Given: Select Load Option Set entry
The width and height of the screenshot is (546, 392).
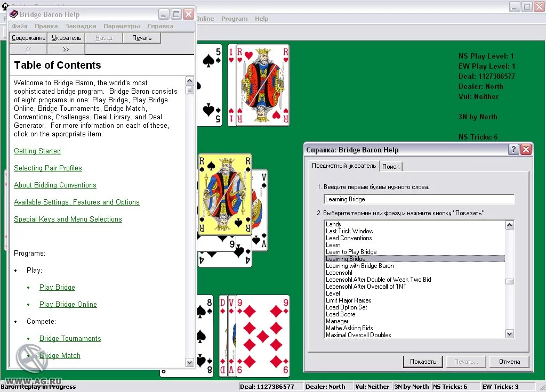Looking at the screenshot, I should coord(346,307).
